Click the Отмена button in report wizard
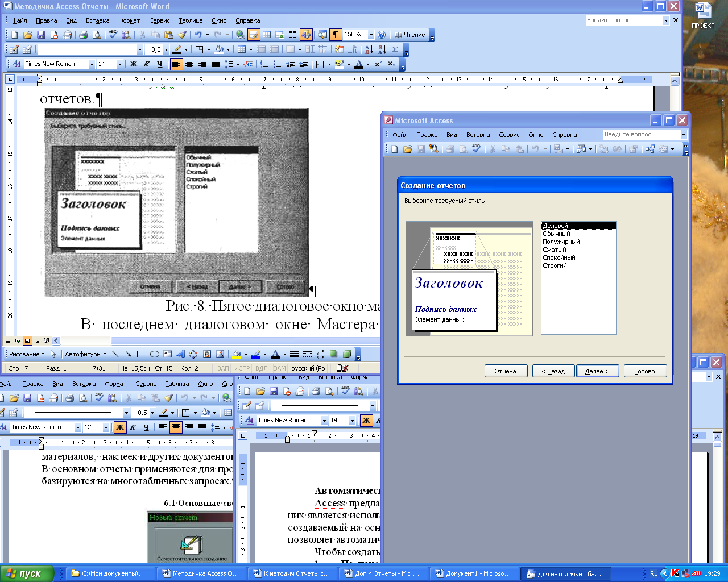Viewport: 728px width, 582px height. [x=505, y=371]
